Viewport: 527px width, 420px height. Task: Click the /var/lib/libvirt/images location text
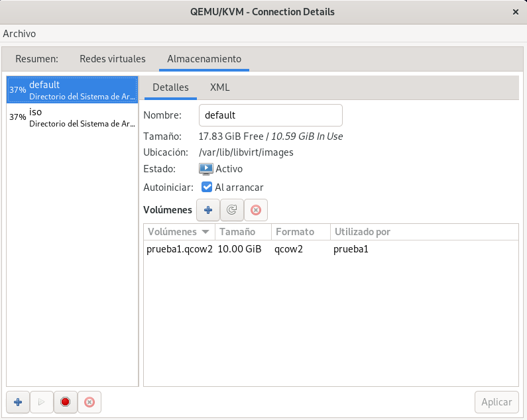246,152
